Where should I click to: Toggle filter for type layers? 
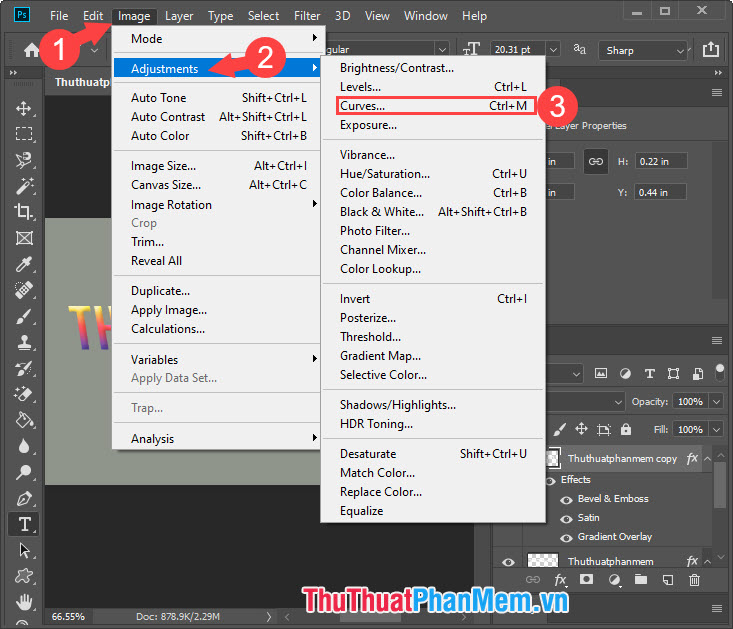click(x=649, y=373)
